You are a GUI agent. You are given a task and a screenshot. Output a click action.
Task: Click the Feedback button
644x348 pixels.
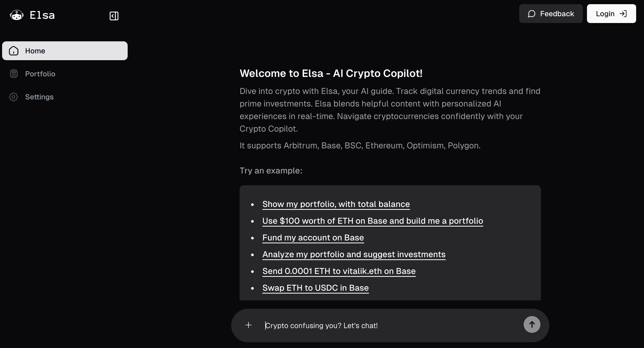click(551, 14)
